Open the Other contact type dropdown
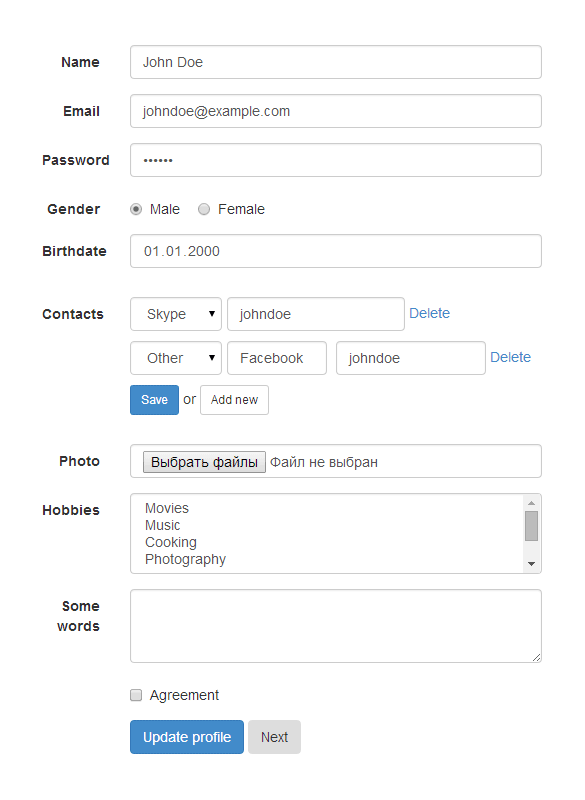585x800 pixels. pos(176,358)
